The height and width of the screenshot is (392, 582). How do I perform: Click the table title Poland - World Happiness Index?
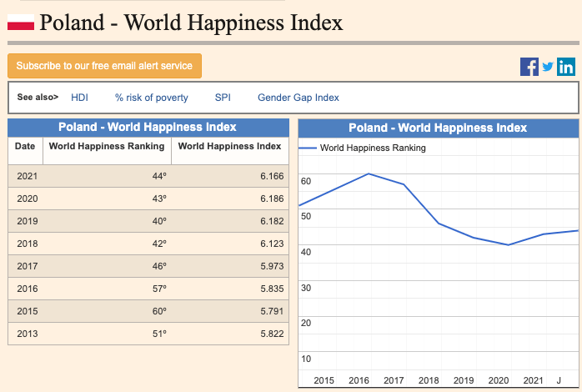point(148,127)
